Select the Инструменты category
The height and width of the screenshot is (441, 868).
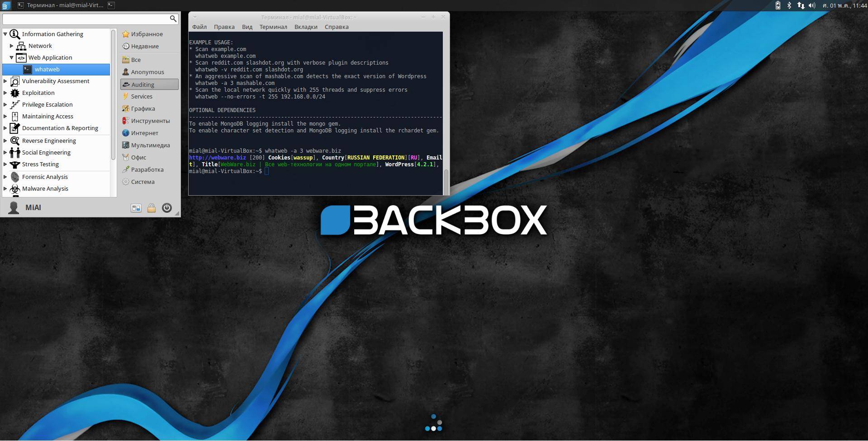[x=149, y=121]
